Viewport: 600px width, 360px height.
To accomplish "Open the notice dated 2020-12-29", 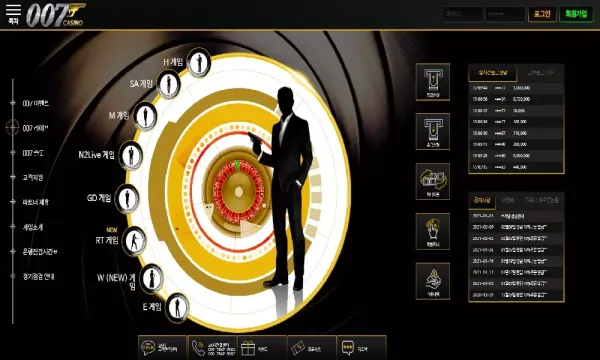I will (x=516, y=295).
